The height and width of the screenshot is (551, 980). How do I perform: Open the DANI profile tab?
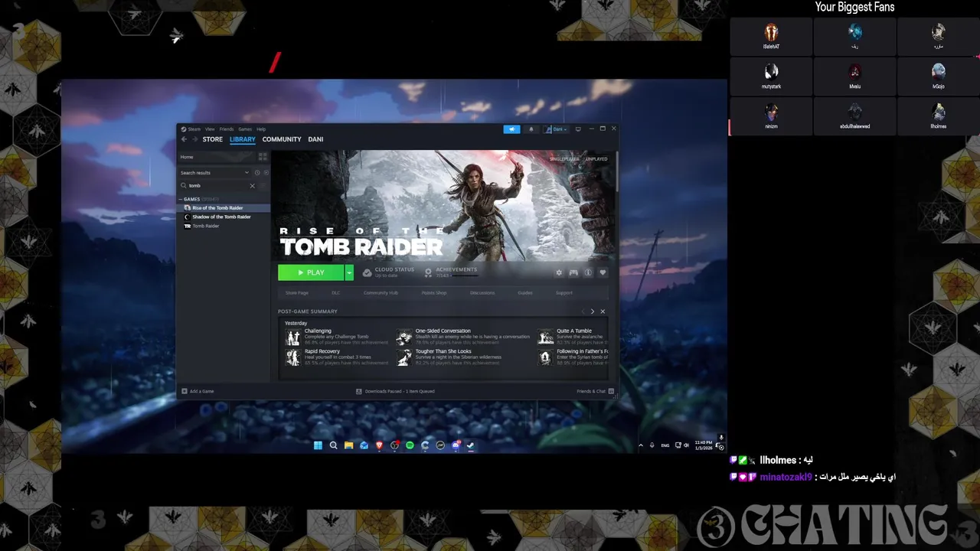pos(315,139)
